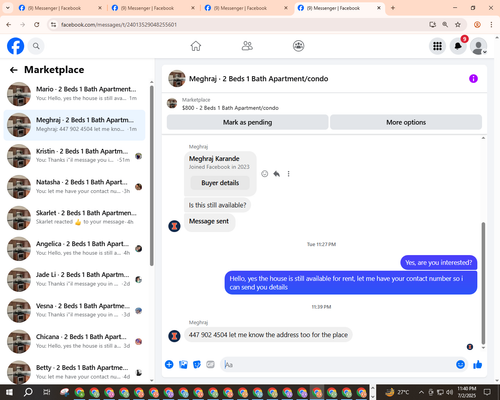The width and height of the screenshot is (500, 400).
Task: Send a thumbs-up like
Action: click(477, 364)
